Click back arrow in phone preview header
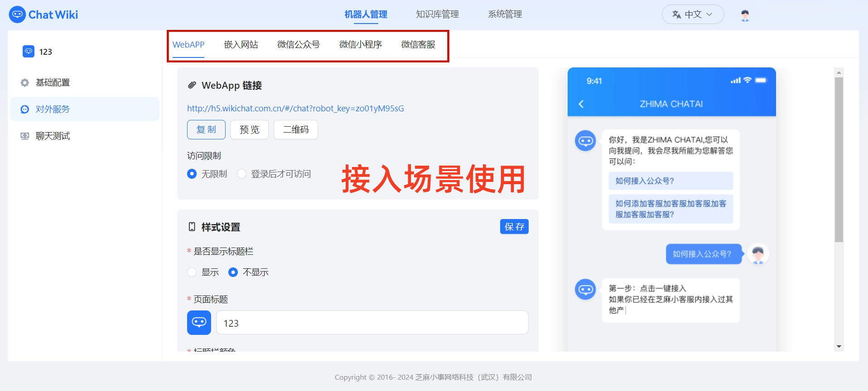The height and width of the screenshot is (391, 868). click(581, 104)
